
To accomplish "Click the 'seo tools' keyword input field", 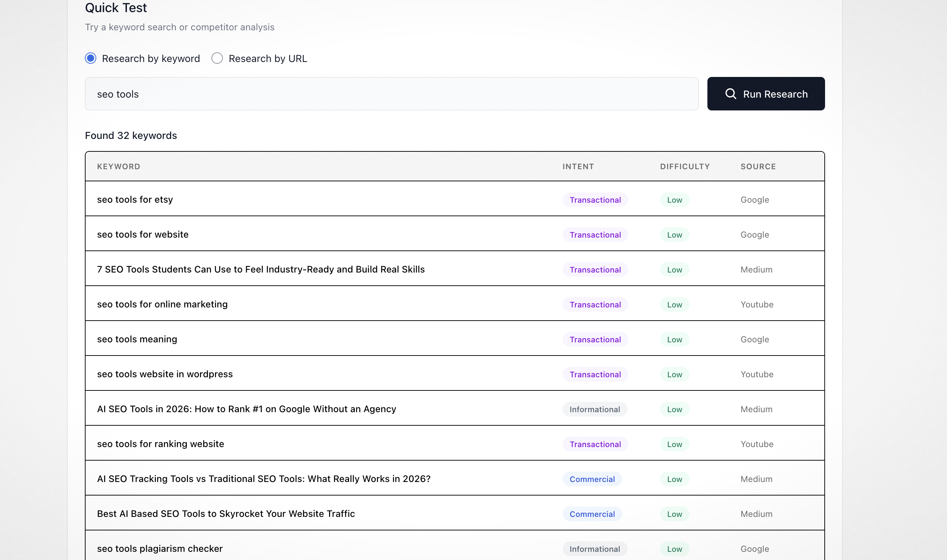I will coord(391,94).
